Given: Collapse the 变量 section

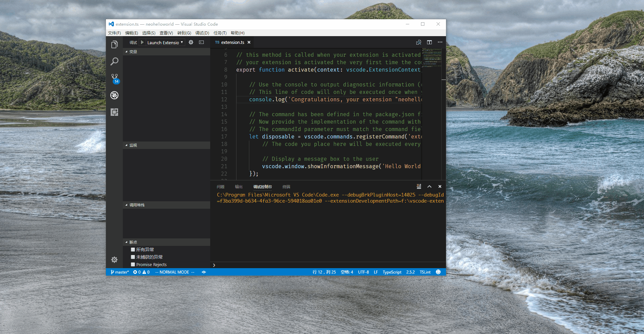Looking at the screenshot, I should [x=133, y=51].
